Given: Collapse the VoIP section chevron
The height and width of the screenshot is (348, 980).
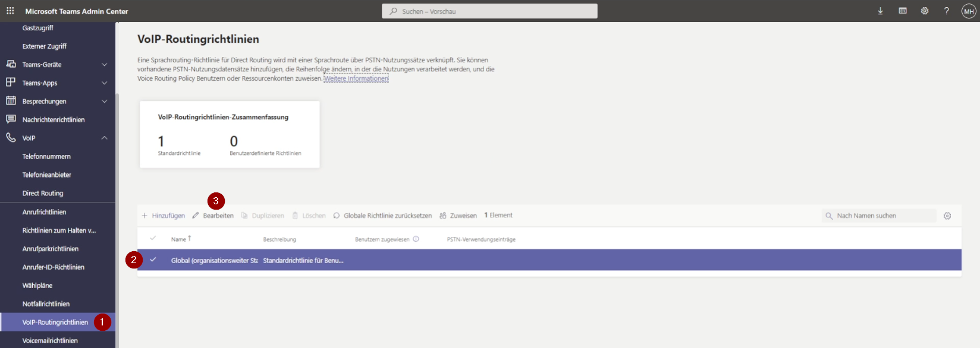Looking at the screenshot, I should click(105, 138).
